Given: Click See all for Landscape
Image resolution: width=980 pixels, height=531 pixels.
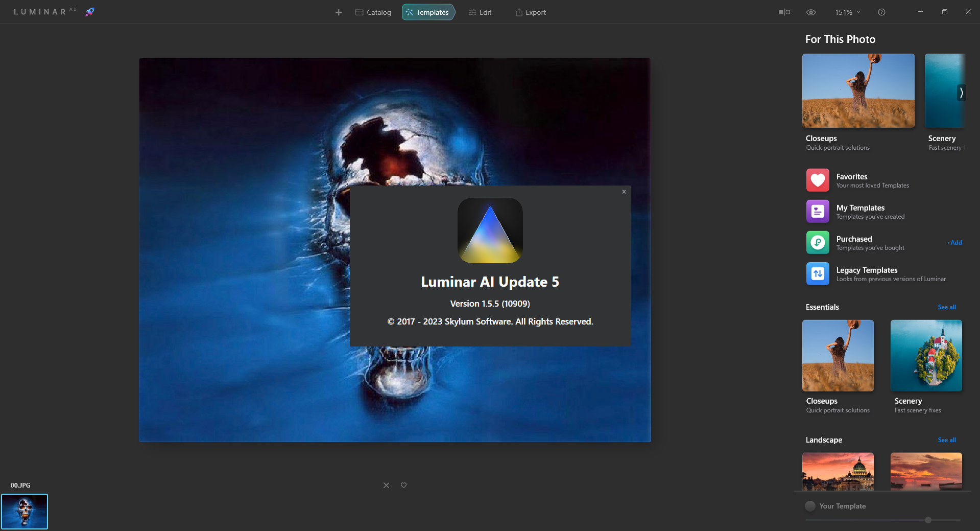Looking at the screenshot, I should coord(947,440).
